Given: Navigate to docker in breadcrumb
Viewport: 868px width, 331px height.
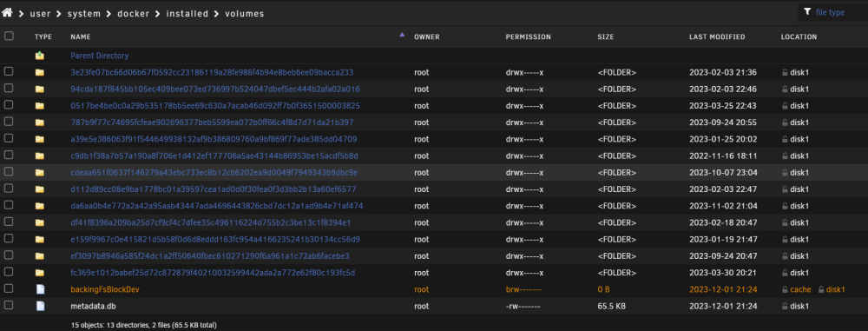Looking at the screenshot, I should pyautogui.click(x=134, y=13).
